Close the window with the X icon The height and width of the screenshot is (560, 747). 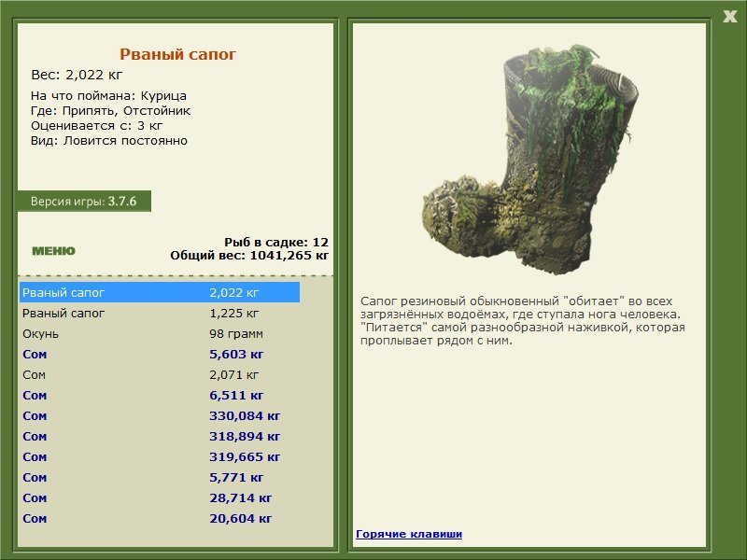click(x=729, y=17)
